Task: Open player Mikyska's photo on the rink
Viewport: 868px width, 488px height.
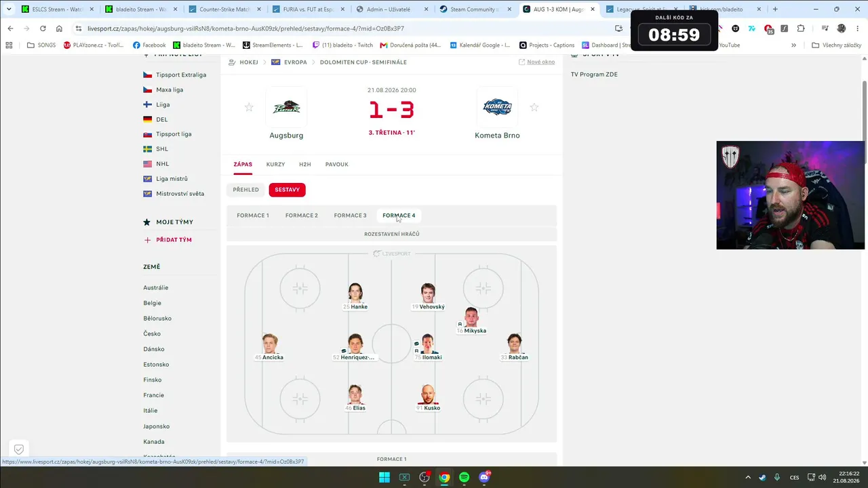Action: pyautogui.click(x=472, y=317)
